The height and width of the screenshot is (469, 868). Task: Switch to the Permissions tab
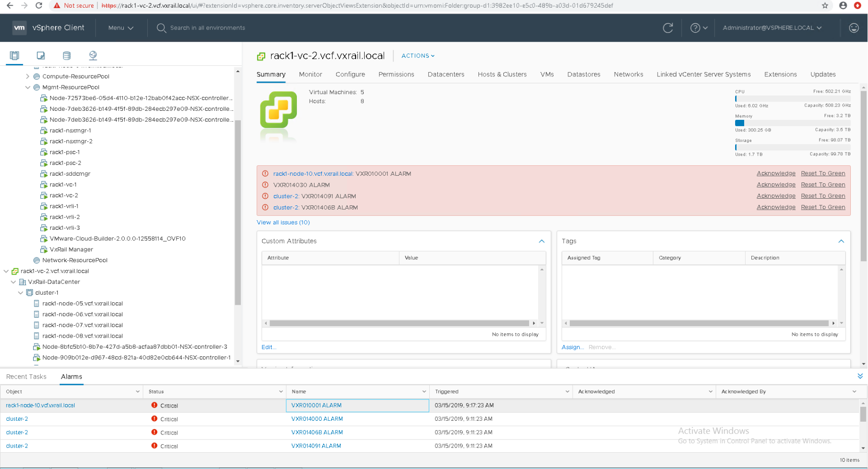(396, 75)
